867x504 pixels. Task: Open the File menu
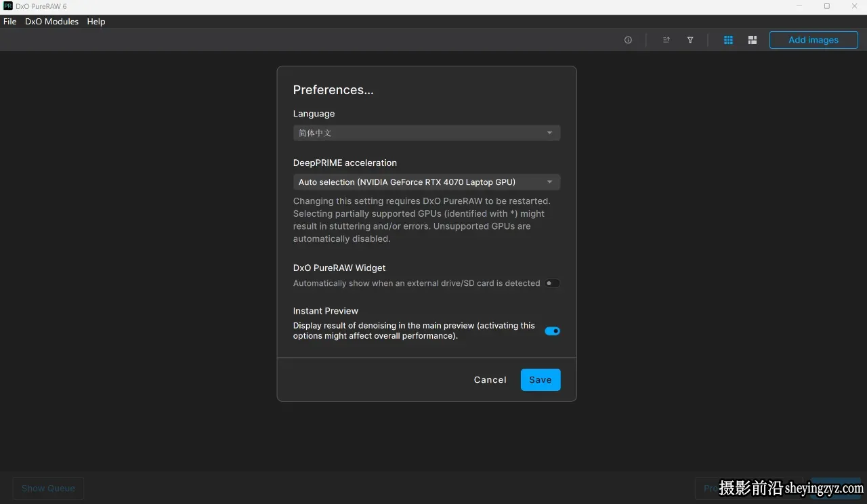(x=10, y=22)
